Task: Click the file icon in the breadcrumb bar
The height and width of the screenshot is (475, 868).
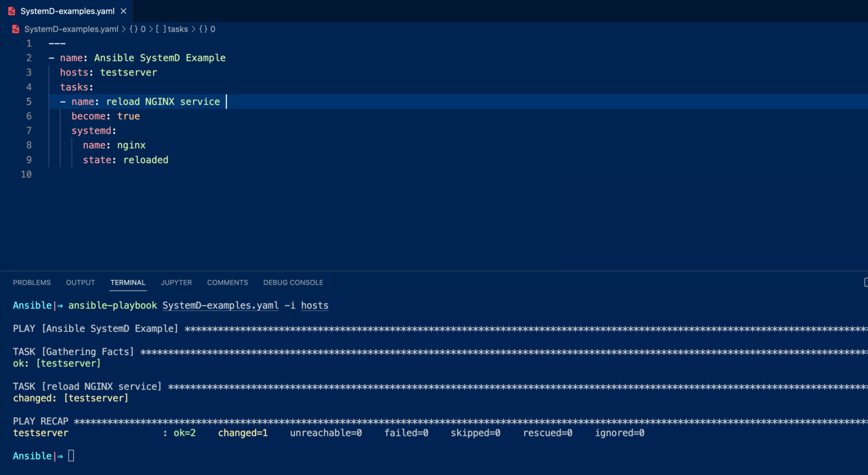Action: (16, 29)
